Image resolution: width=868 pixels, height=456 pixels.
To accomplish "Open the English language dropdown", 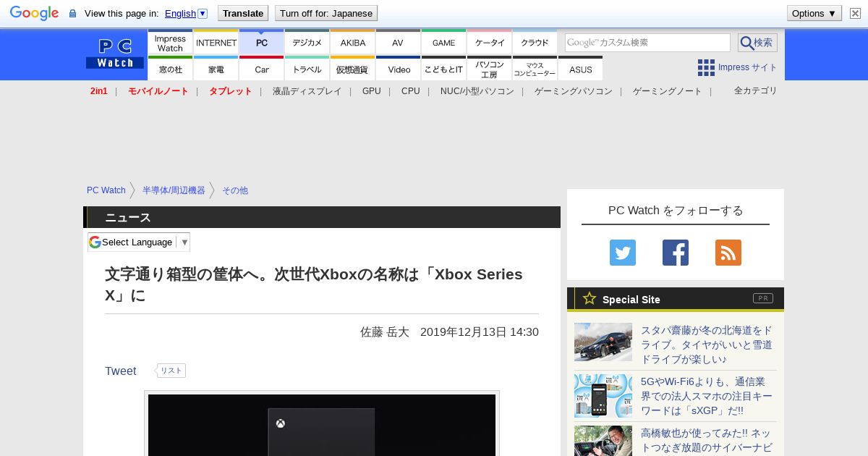I will [x=186, y=13].
